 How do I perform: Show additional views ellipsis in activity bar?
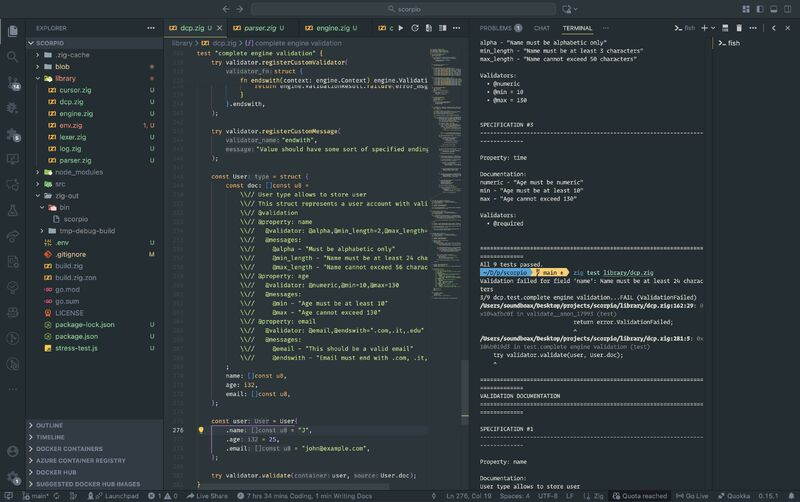click(13, 389)
